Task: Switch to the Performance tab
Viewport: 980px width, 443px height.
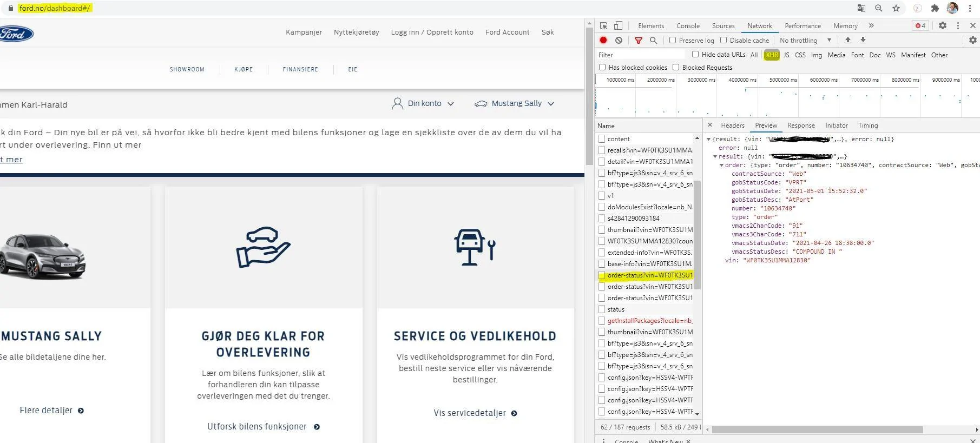Action: 803,25
